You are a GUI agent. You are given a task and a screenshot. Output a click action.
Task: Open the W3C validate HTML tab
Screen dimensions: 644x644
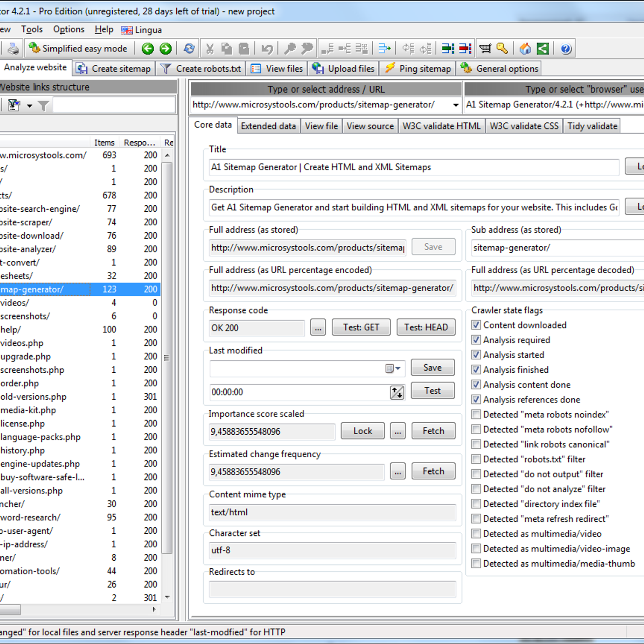click(x=442, y=126)
